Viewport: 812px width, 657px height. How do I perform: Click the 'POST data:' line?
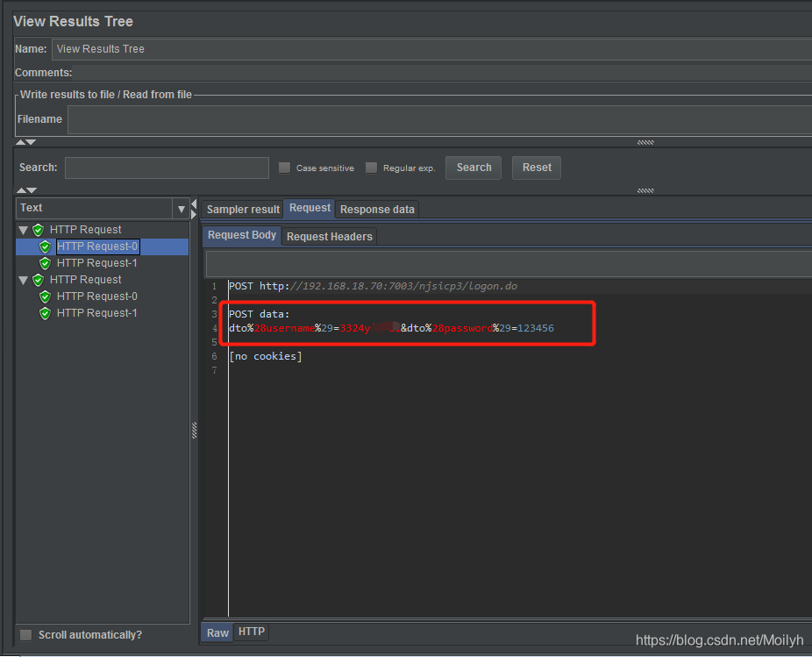click(x=259, y=314)
